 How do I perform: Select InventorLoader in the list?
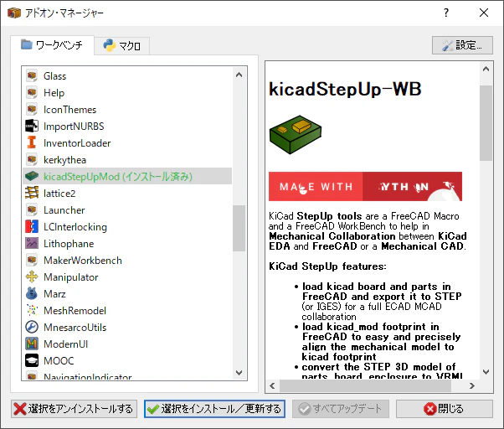(127, 142)
